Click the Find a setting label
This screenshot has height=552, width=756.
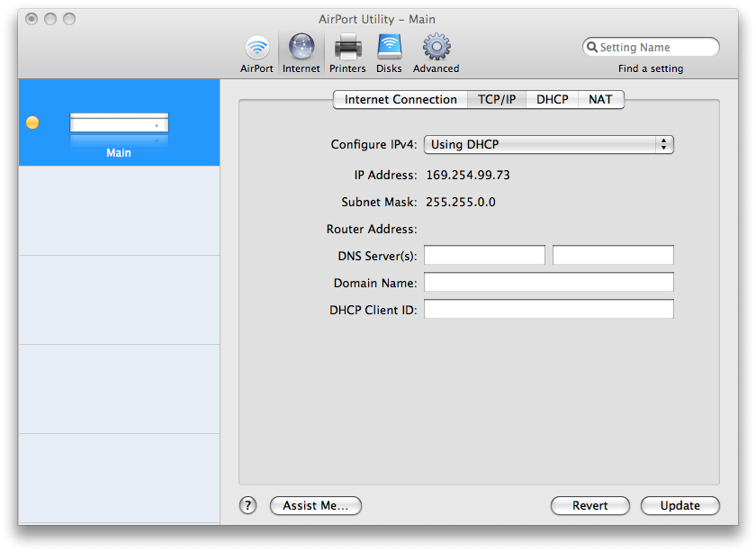point(651,68)
